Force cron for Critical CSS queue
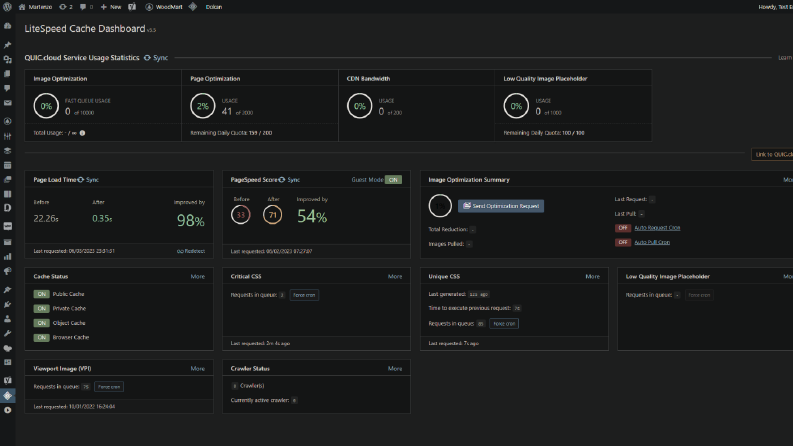 (x=304, y=295)
